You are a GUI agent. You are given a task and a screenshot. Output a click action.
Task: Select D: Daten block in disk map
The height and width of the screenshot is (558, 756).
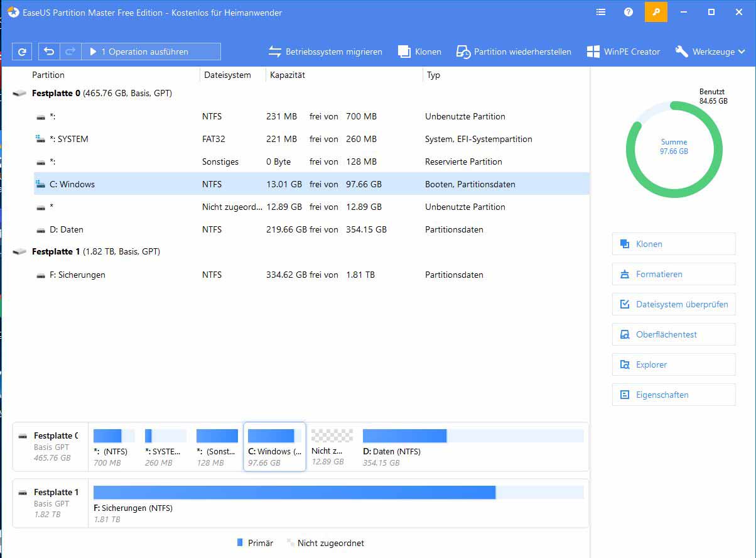click(473, 447)
